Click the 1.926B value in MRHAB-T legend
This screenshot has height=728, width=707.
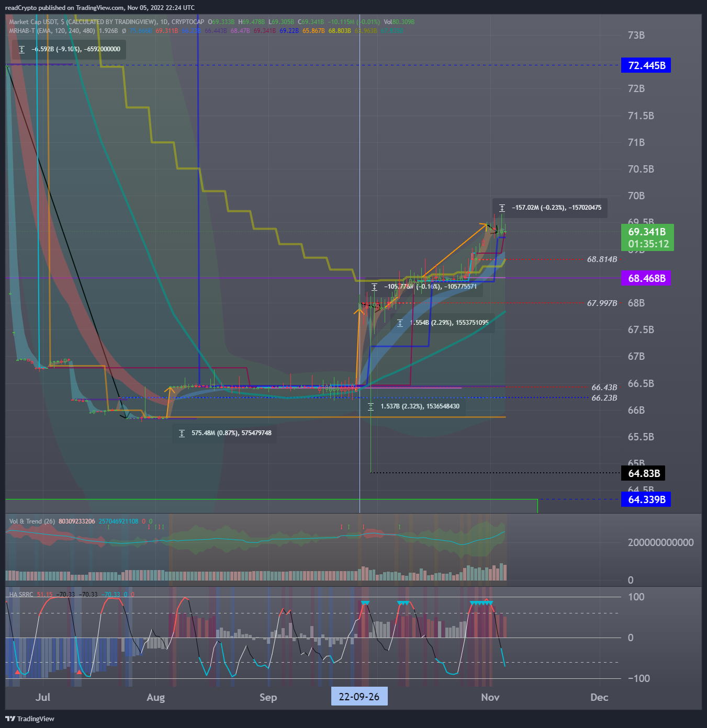(108, 31)
